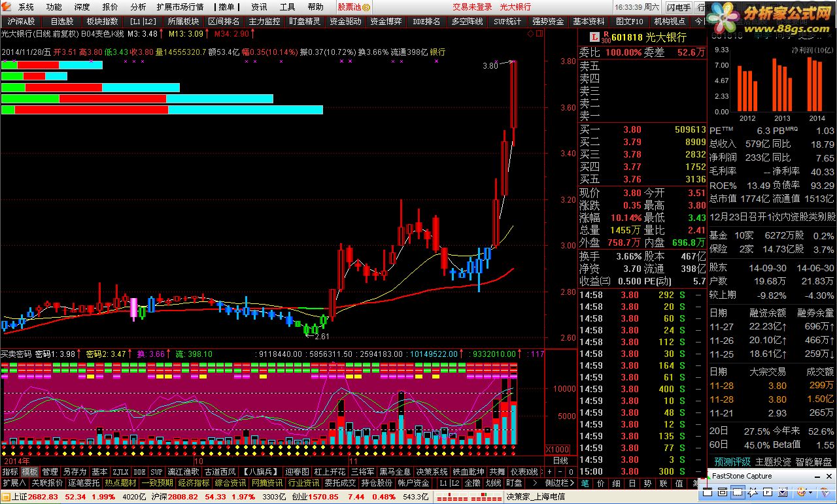Select FastStone freehand region capture tool
The width and height of the screenshot is (837, 504).
point(753,492)
